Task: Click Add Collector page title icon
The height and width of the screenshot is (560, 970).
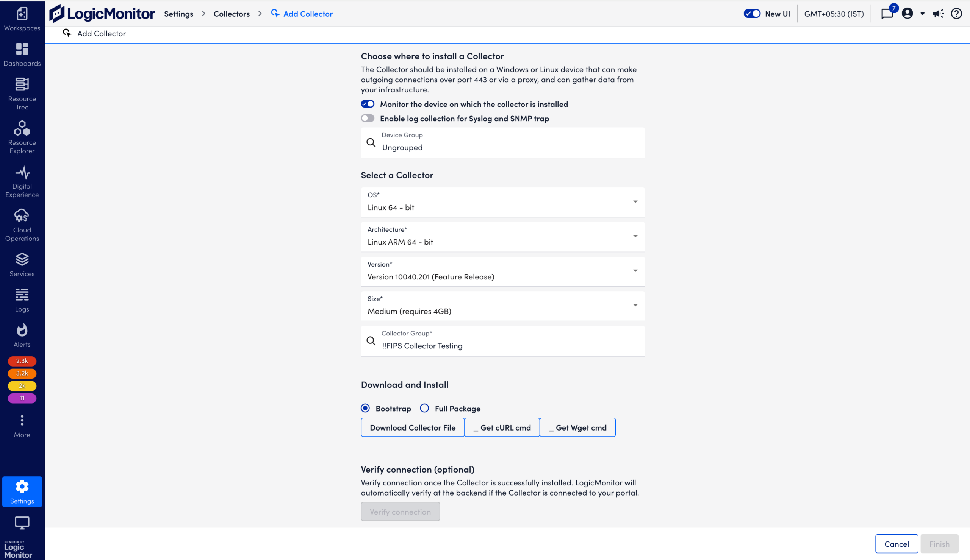Action: pos(67,33)
